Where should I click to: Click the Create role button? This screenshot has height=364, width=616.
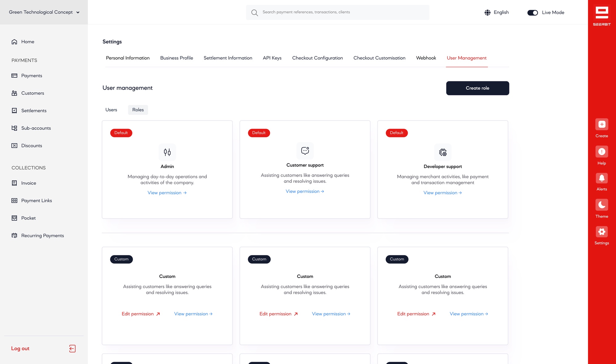coord(478,88)
